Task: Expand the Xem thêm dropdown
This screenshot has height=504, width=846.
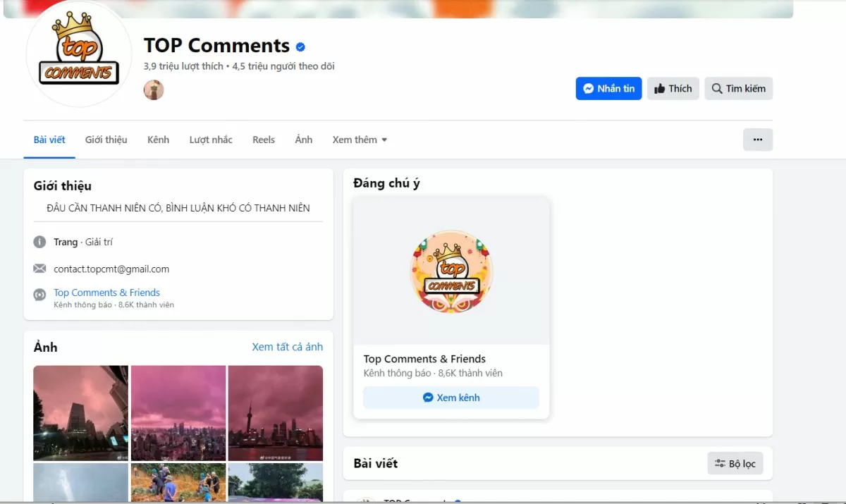Action: pyautogui.click(x=360, y=140)
